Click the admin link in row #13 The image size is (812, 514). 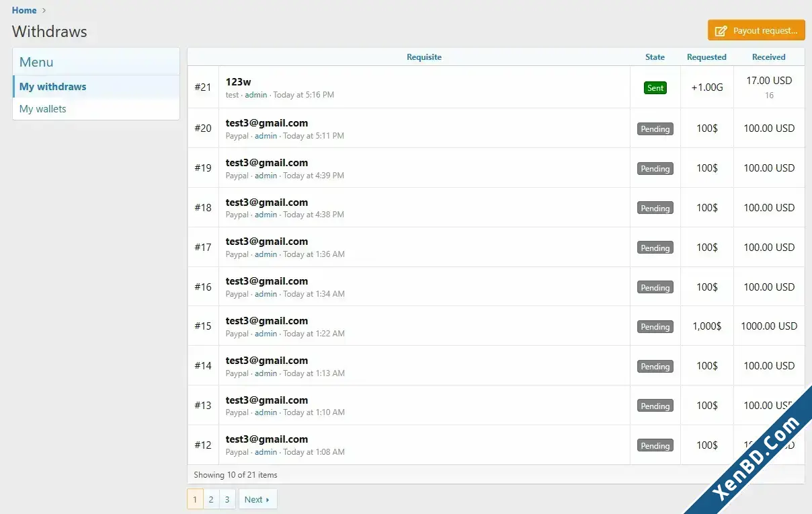pos(266,412)
